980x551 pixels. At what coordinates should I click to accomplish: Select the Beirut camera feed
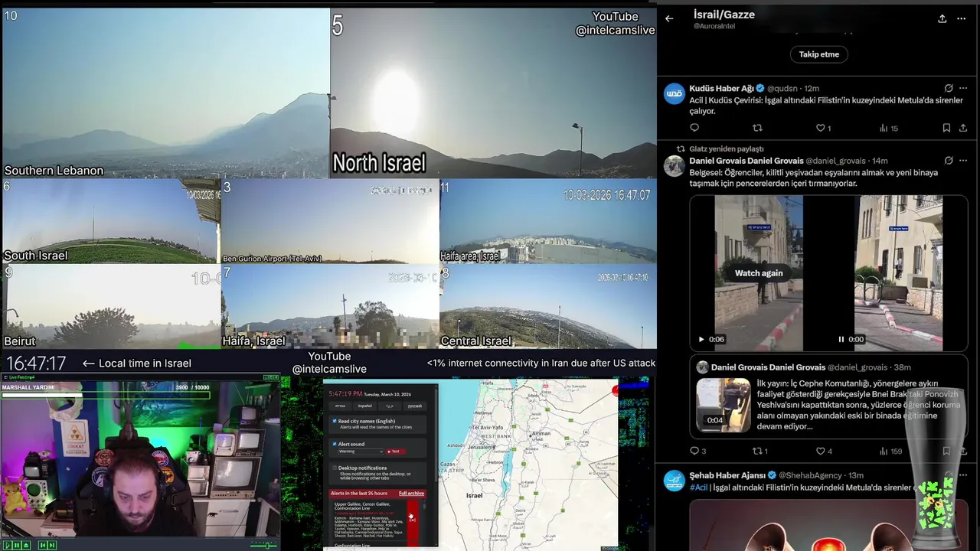(x=111, y=306)
